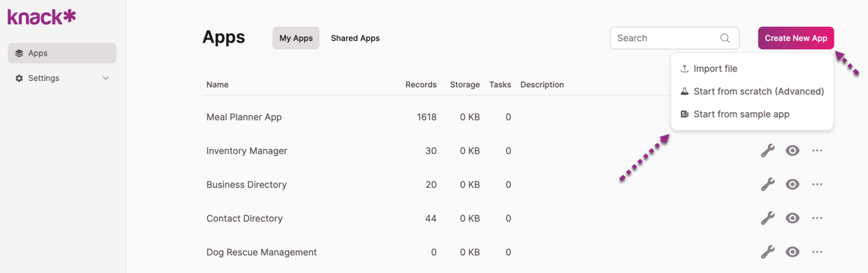This screenshot has height=273, width=868.
Task: View Contact Directory using eye icon
Action: point(792,219)
